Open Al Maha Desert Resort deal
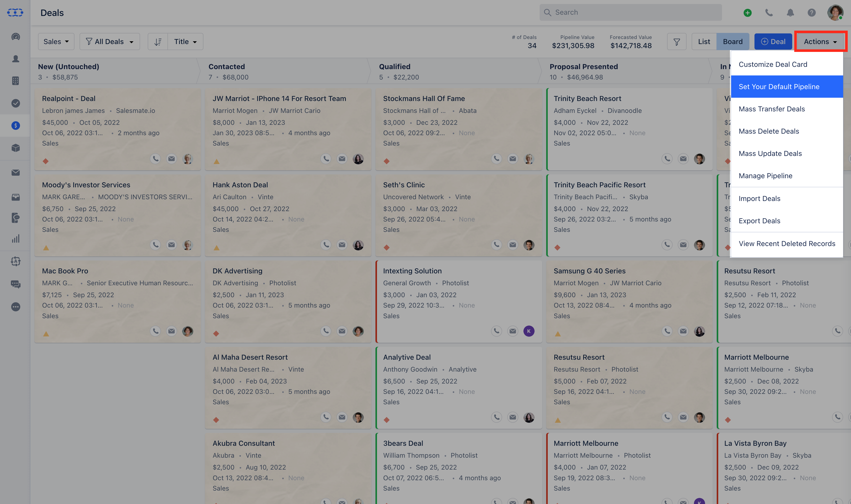Image resolution: width=851 pixels, height=504 pixels. [x=250, y=357]
